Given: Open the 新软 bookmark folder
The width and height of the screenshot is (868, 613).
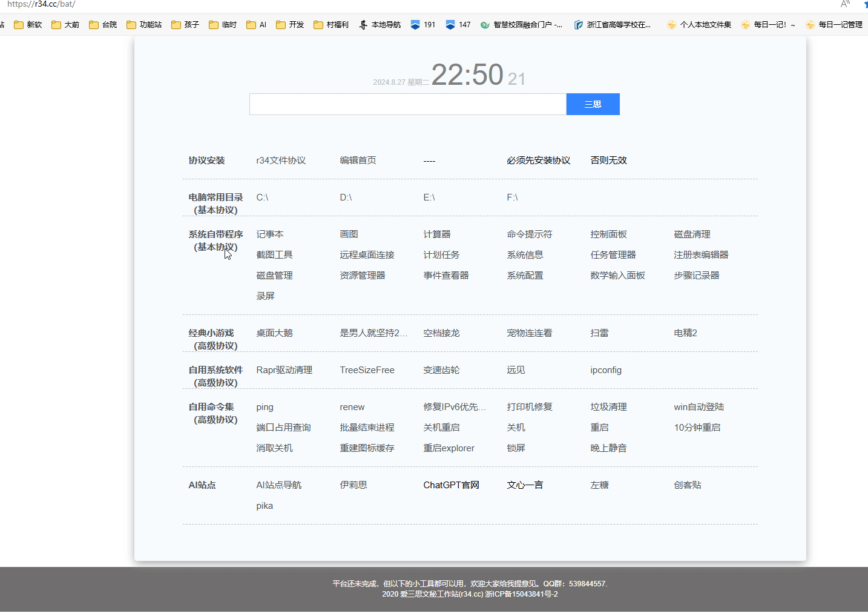Looking at the screenshot, I should coord(28,25).
